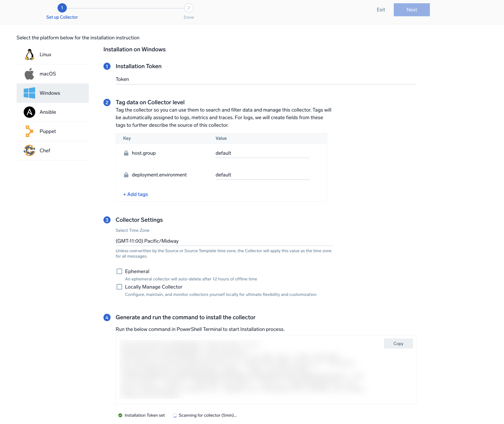Open the Select Time Zone dropdown
The image size is (504, 424).
pos(224,241)
